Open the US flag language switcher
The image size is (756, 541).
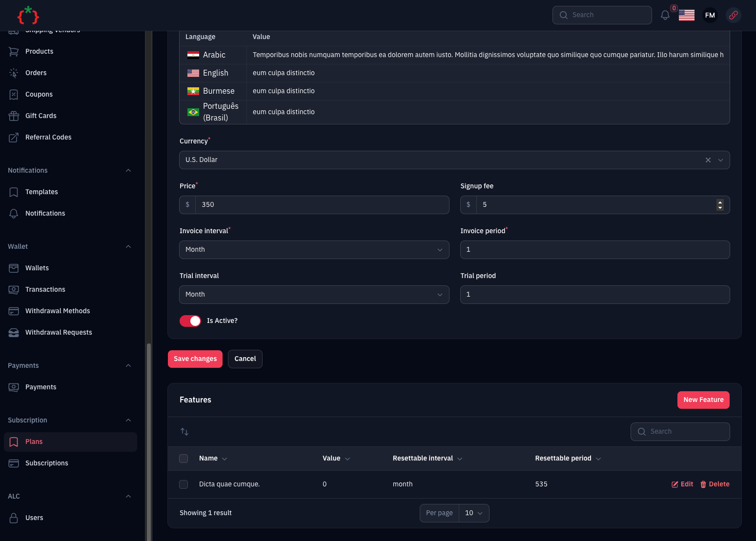pos(686,15)
